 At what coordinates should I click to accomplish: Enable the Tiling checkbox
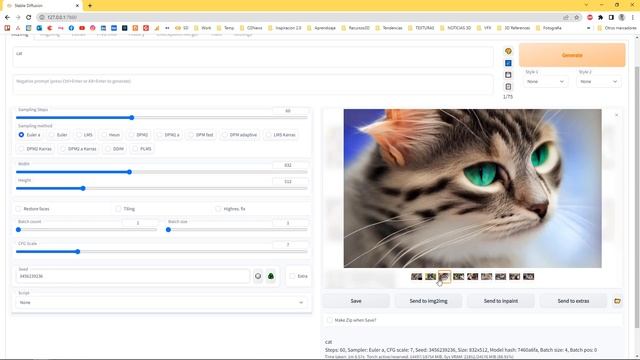click(118, 209)
